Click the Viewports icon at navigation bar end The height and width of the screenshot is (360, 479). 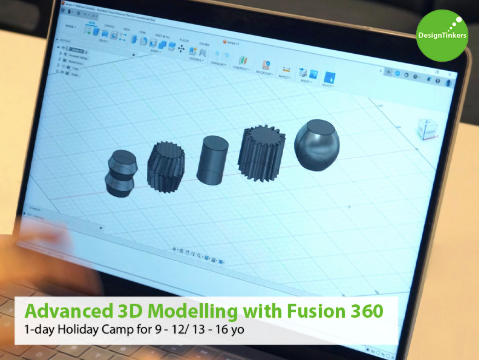coord(222,262)
